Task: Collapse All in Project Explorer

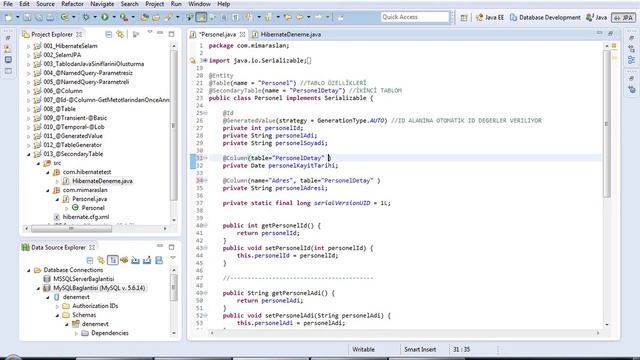Action: coord(109,35)
